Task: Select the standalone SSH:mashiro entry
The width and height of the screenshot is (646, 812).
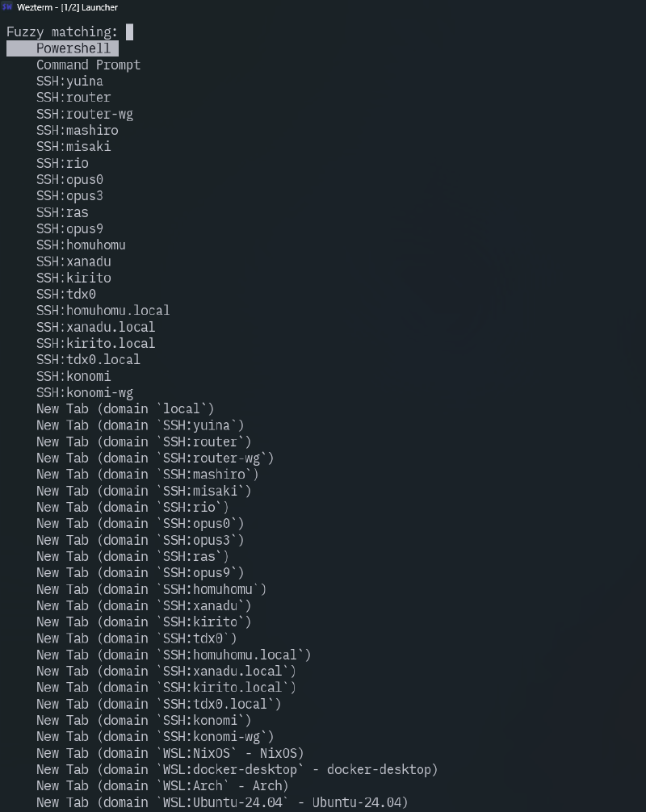Action: pyautogui.click(x=77, y=130)
